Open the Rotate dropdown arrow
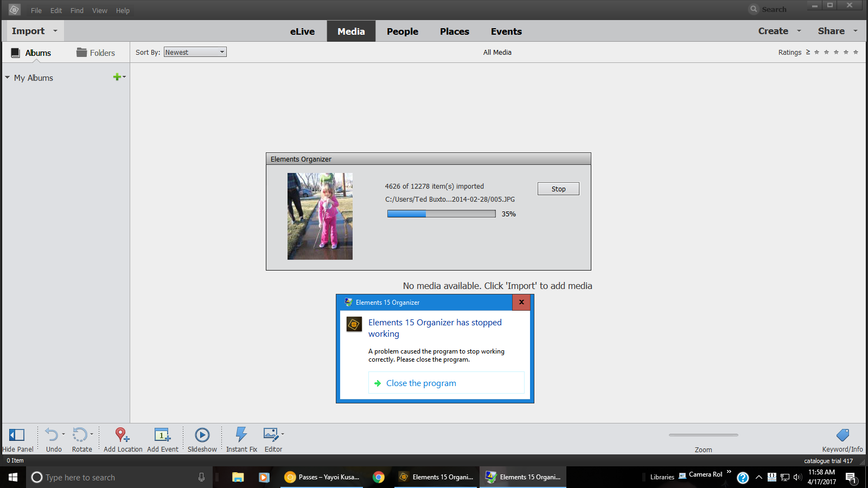 point(91,434)
